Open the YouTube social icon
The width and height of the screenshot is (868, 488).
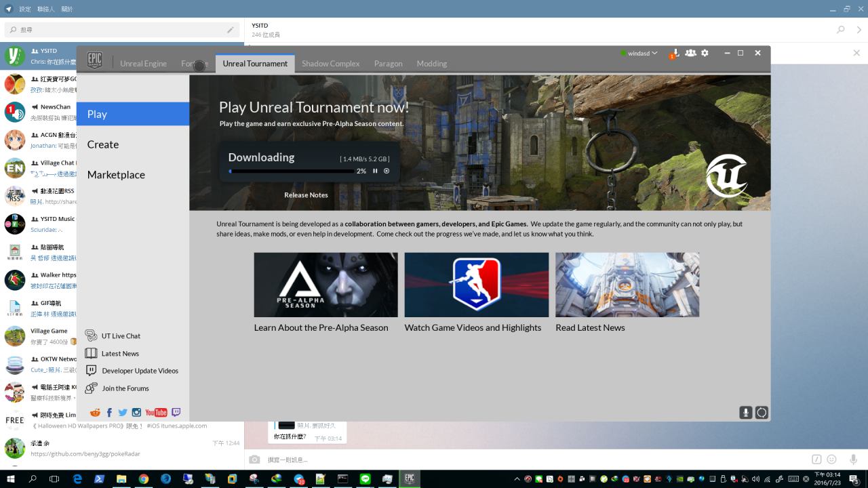pyautogui.click(x=156, y=412)
